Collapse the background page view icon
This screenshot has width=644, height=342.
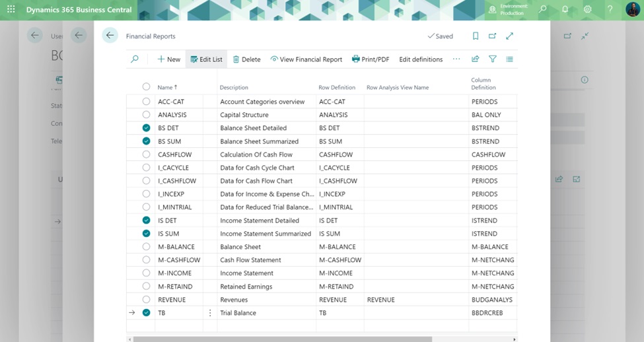pyautogui.click(x=585, y=36)
